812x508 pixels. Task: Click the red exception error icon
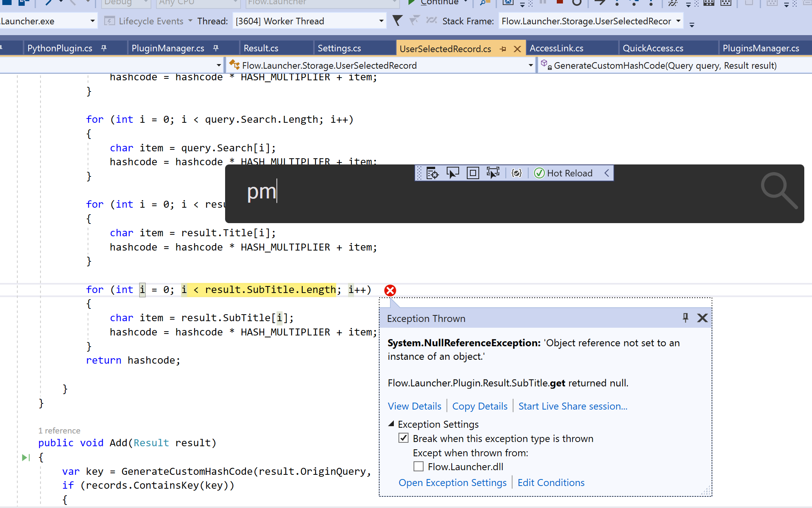click(390, 290)
